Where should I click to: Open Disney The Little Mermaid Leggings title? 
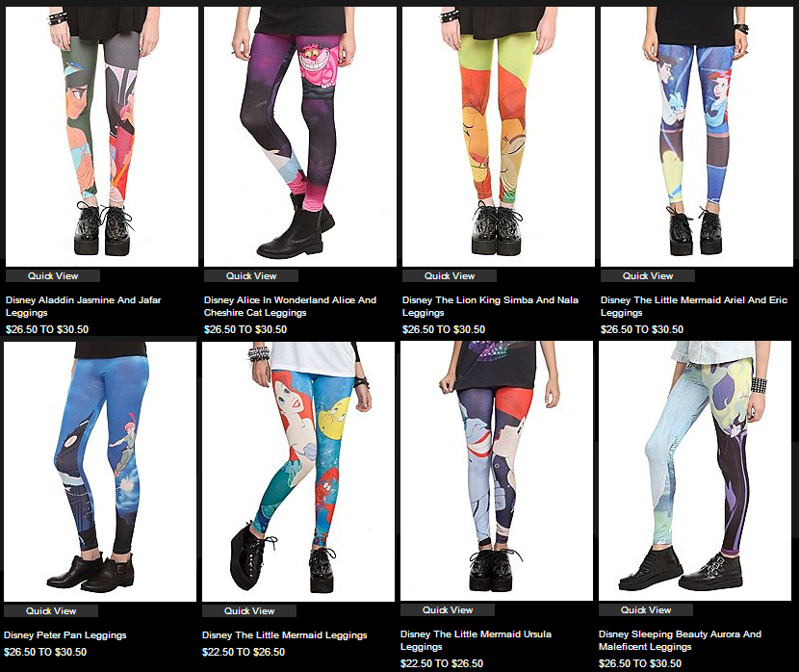(x=284, y=635)
